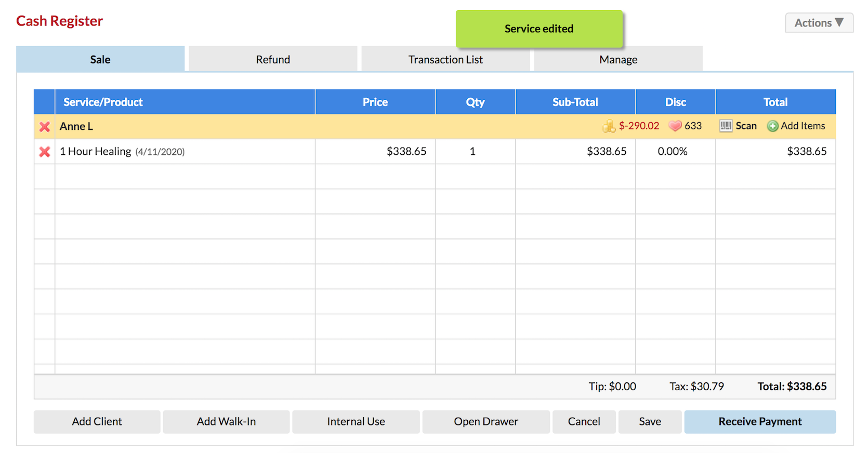The width and height of the screenshot is (868, 453).
Task: Open the Transaction List tab
Action: point(445,59)
